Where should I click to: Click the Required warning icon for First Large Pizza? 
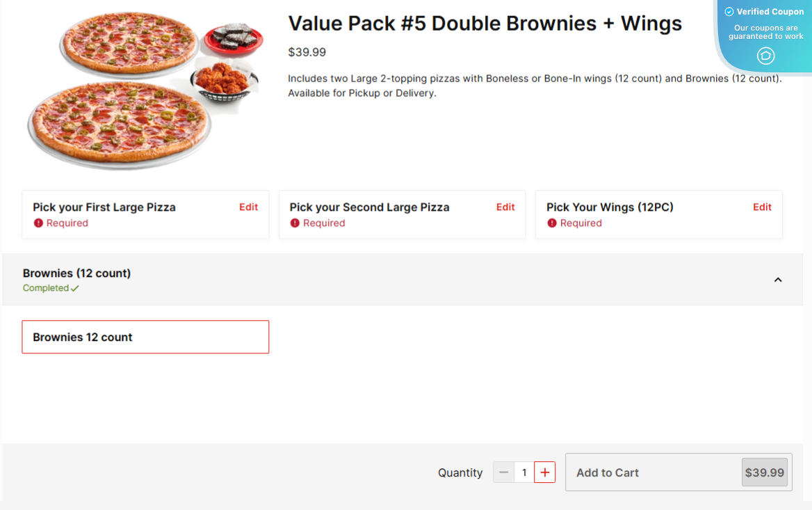point(39,223)
